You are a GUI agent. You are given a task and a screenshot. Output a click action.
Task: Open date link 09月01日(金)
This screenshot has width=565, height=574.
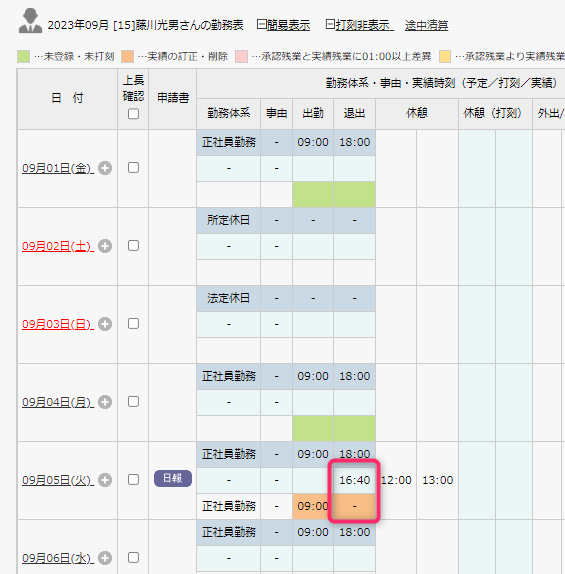tap(58, 168)
